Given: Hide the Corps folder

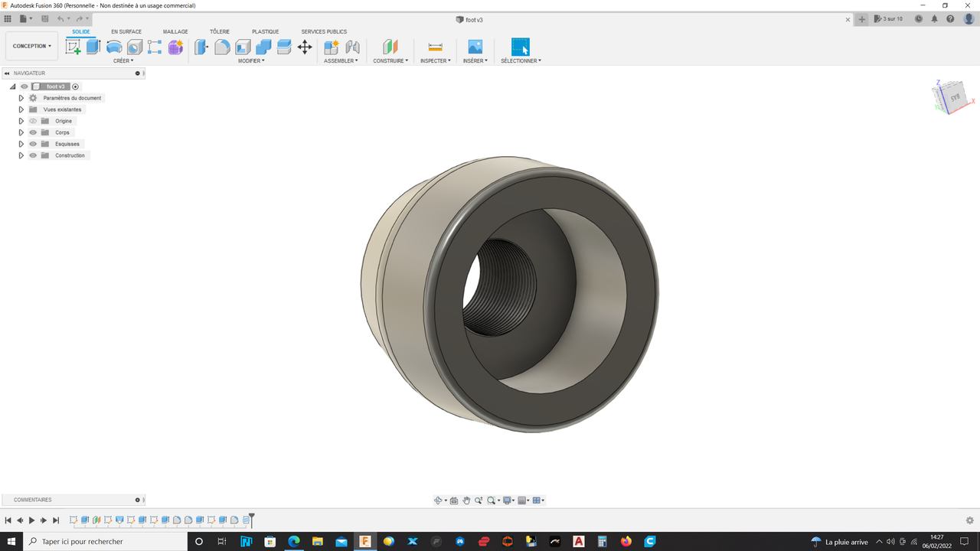Looking at the screenshot, I should (33, 132).
